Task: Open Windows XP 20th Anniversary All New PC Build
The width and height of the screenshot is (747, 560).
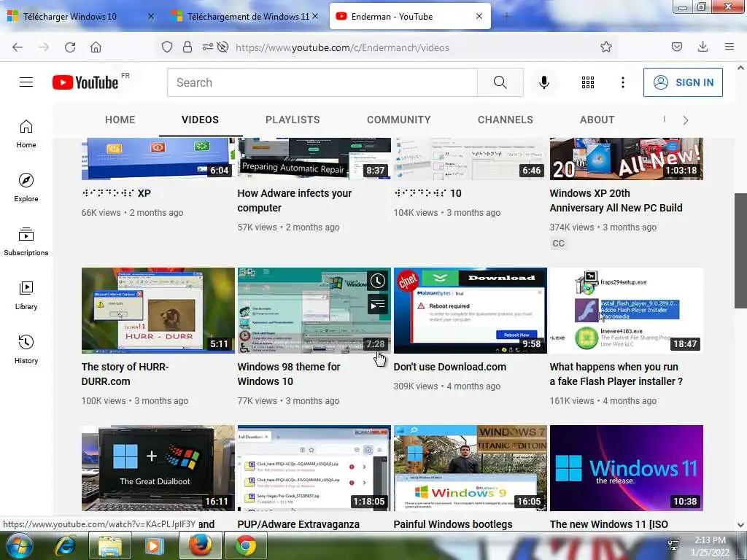Action: tap(616, 201)
